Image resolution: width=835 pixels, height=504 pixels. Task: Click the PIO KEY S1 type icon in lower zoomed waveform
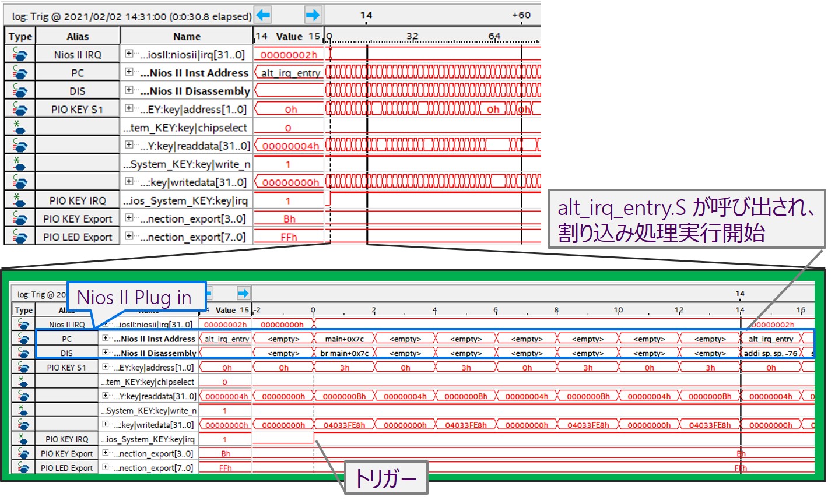tap(23, 367)
